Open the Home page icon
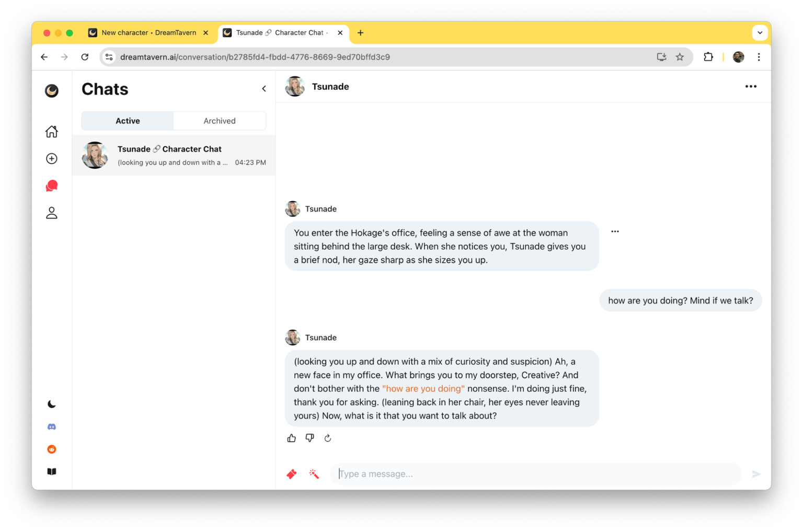The image size is (803, 532). pyautogui.click(x=52, y=132)
